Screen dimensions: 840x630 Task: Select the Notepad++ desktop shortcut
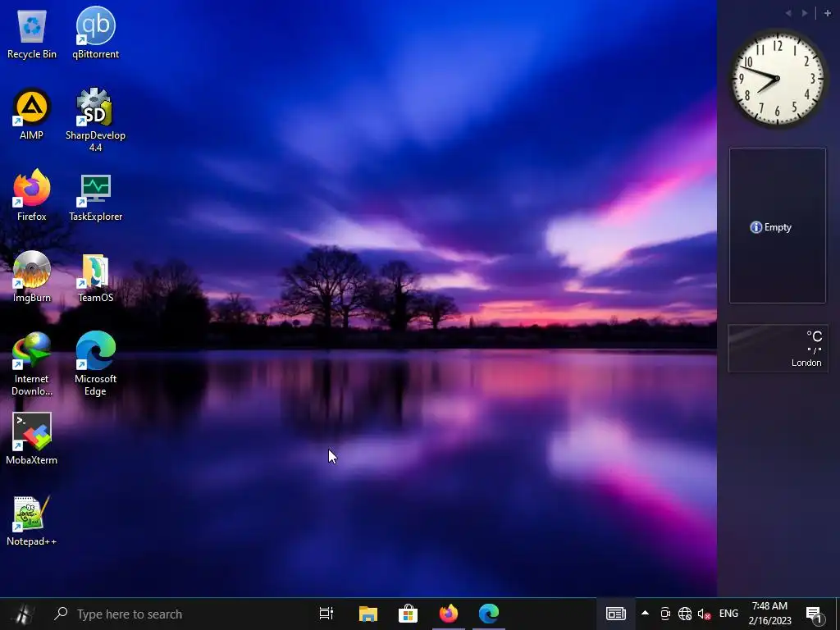pyautogui.click(x=32, y=521)
